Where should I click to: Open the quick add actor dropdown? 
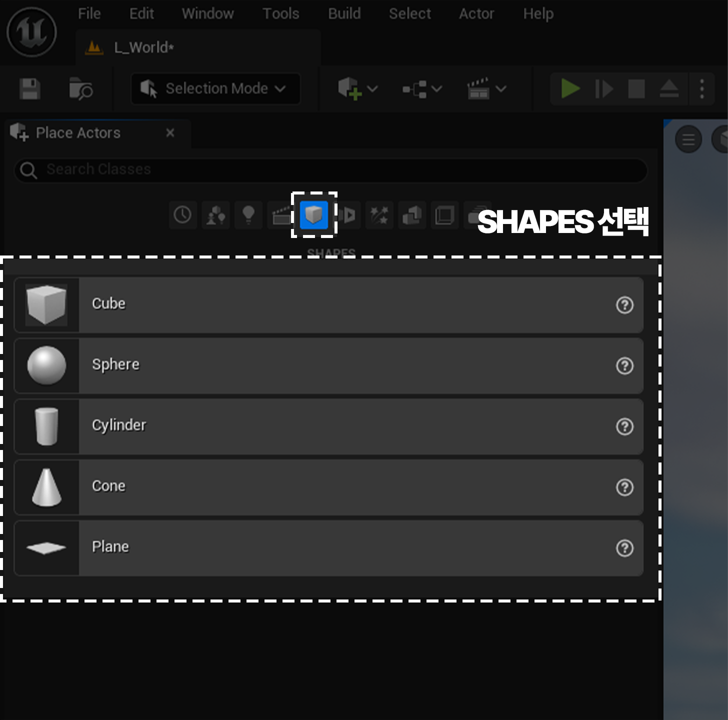coord(357,88)
